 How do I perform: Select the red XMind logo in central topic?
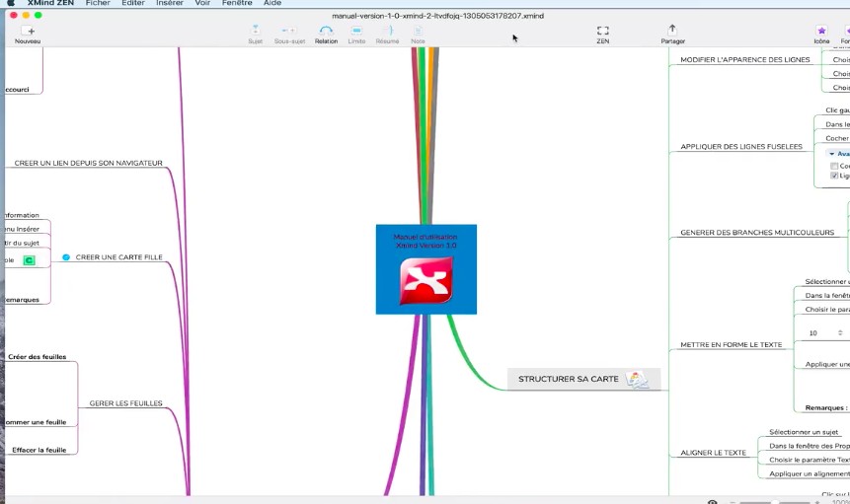pyautogui.click(x=426, y=280)
